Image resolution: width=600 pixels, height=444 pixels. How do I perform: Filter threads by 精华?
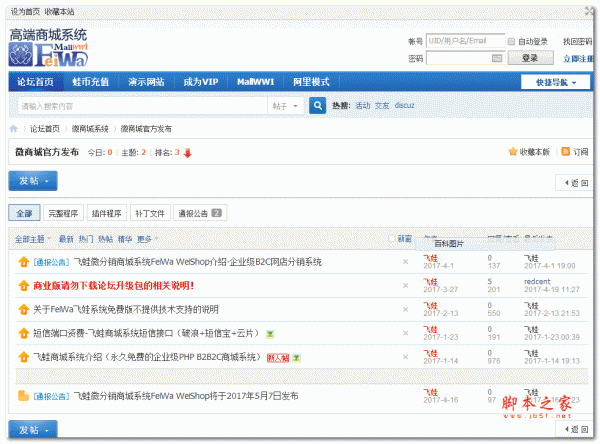pyautogui.click(x=125, y=239)
